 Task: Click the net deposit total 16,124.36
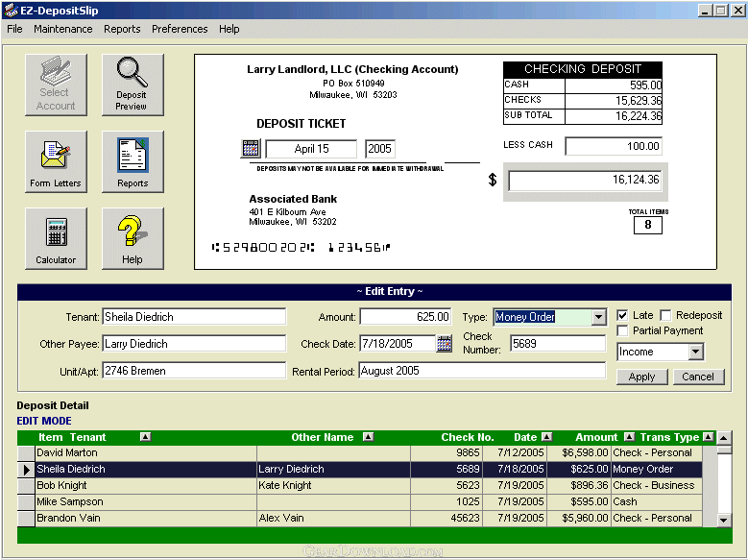585,181
